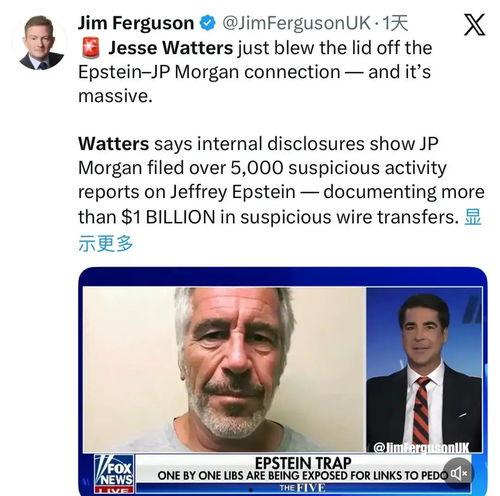
Task: Click the bold Jesse Watters name text
Action: point(170,48)
